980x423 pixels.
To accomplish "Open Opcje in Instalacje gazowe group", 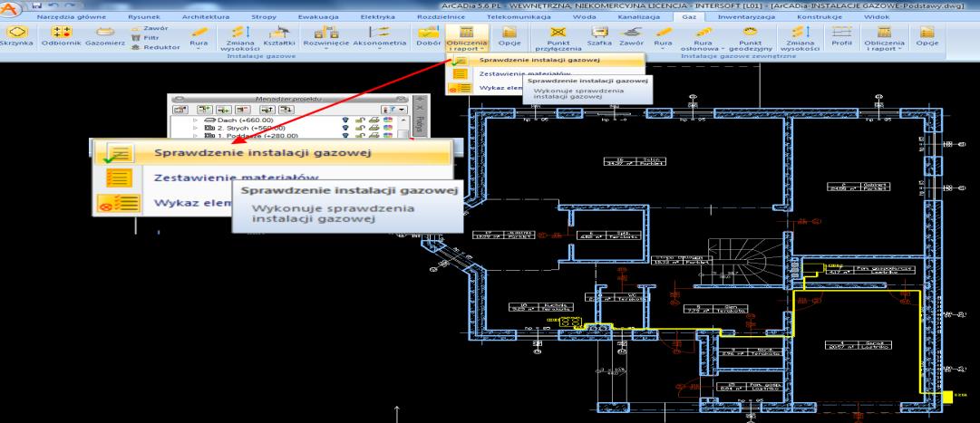I will point(510,35).
